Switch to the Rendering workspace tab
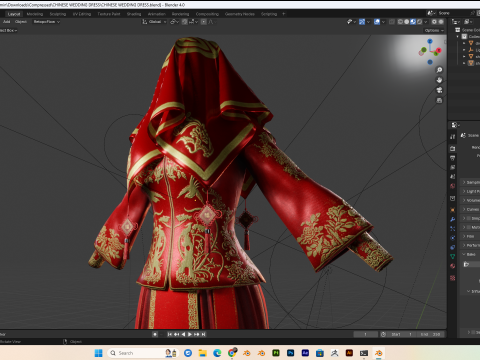 click(x=180, y=14)
